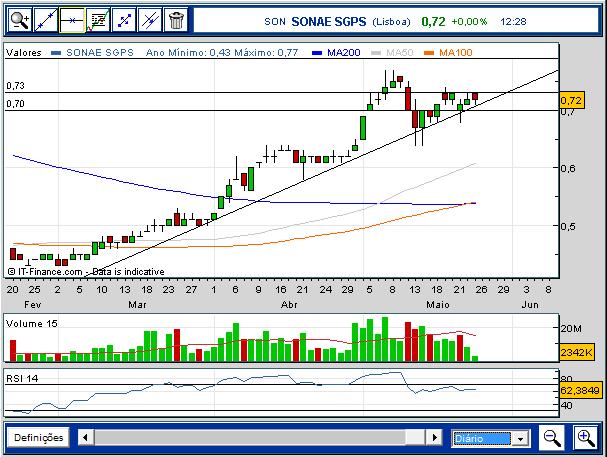Click the MA200 legend label
The image size is (607, 457).
point(344,53)
